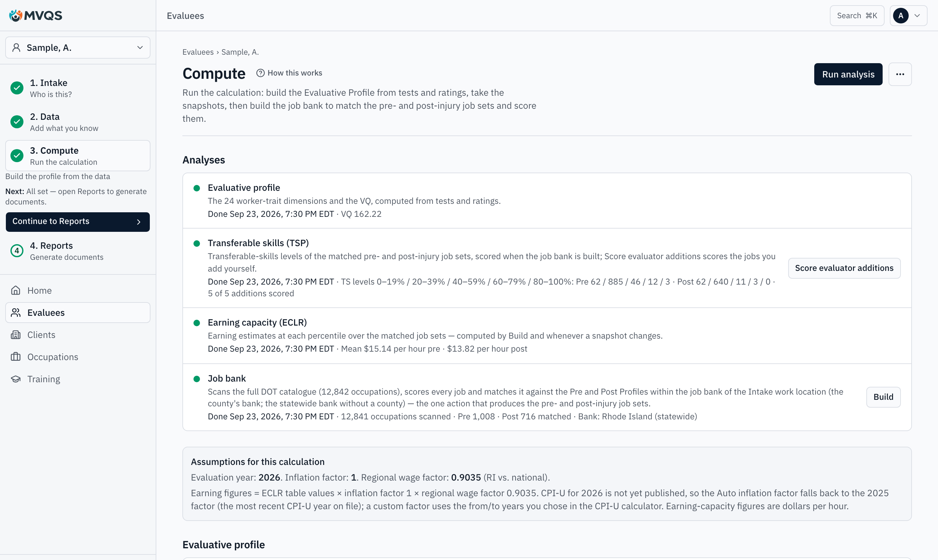Open Occupations page
938x560 pixels.
tap(78, 357)
